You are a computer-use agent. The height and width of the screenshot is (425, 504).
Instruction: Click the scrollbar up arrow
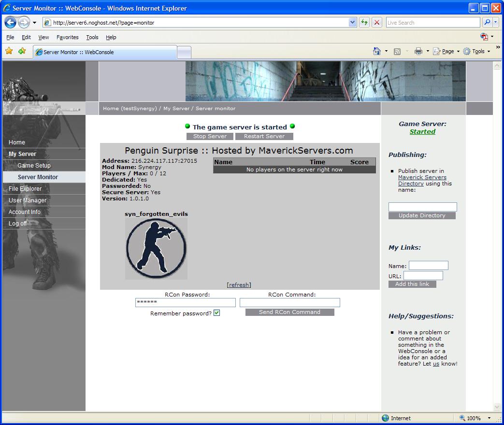point(497,65)
